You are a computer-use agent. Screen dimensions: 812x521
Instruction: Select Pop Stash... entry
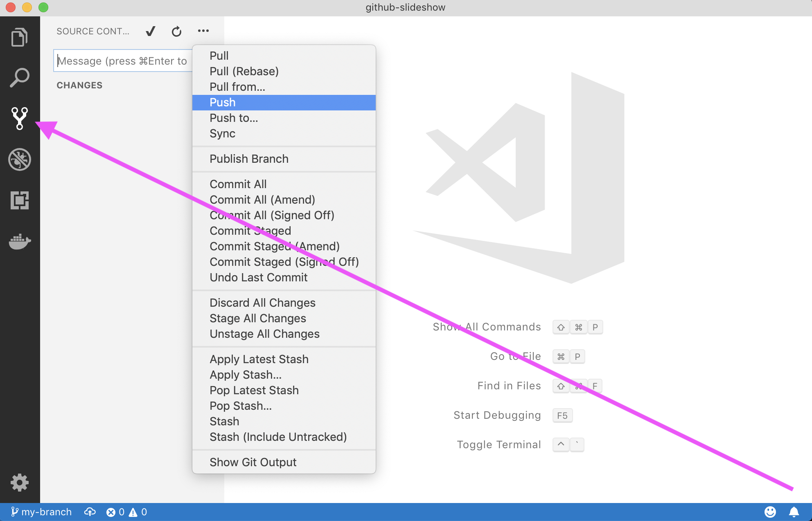click(284, 406)
